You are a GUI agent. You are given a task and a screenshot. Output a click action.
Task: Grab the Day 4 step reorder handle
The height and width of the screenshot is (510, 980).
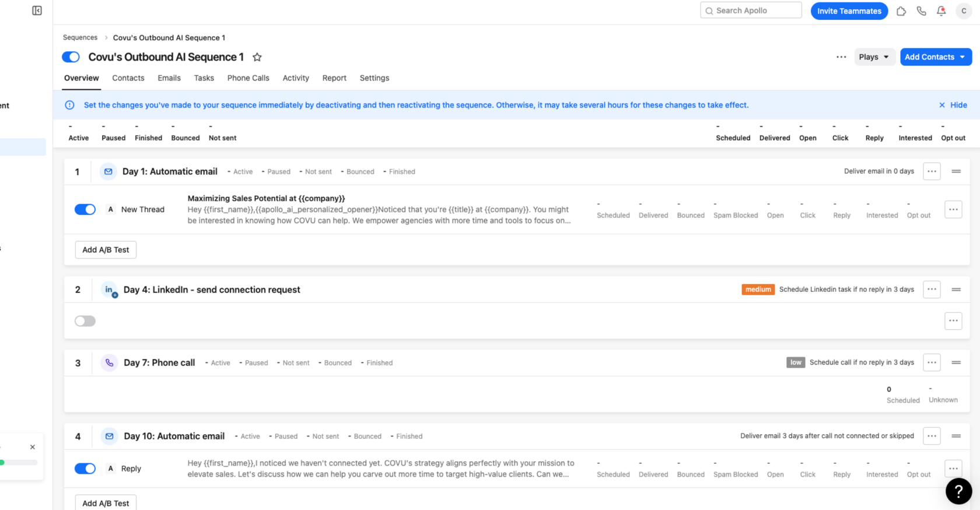956,289
